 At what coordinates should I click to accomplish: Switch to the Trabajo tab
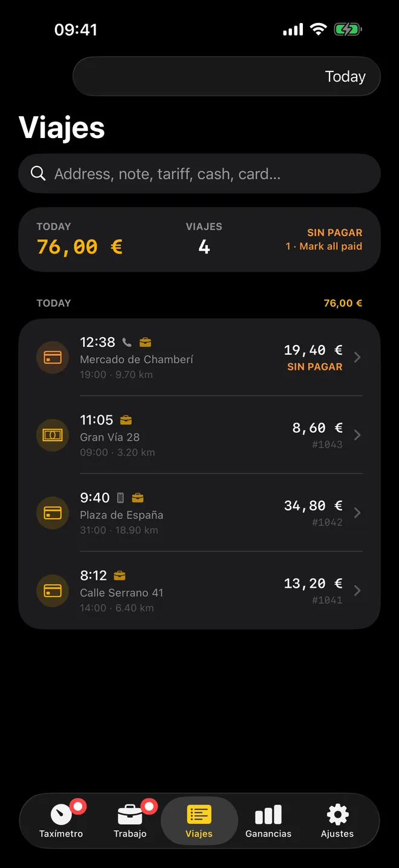click(x=130, y=821)
